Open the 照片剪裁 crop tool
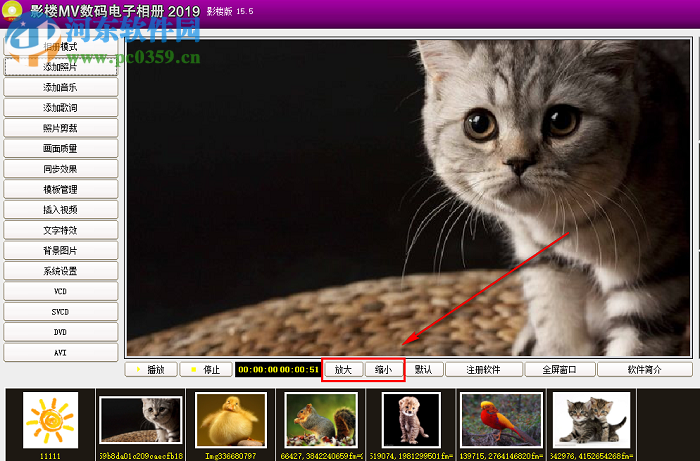Image resolution: width=700 pixels, height=461 pixels. pyautogui.click(x=61, y=129)
